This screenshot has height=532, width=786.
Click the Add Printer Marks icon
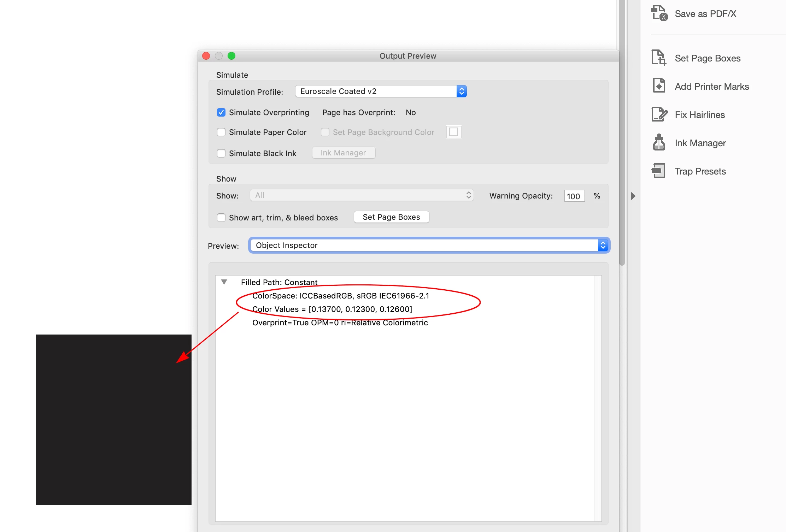pos(659,86)
